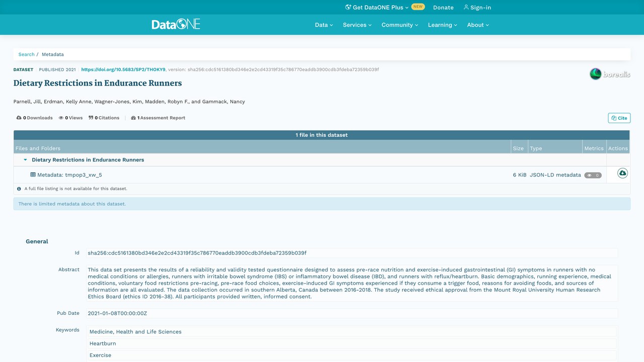Click the JSON-LD metadata type cell
The width and height of the screenshot is (644, 362).
click(x=555, y=175)
